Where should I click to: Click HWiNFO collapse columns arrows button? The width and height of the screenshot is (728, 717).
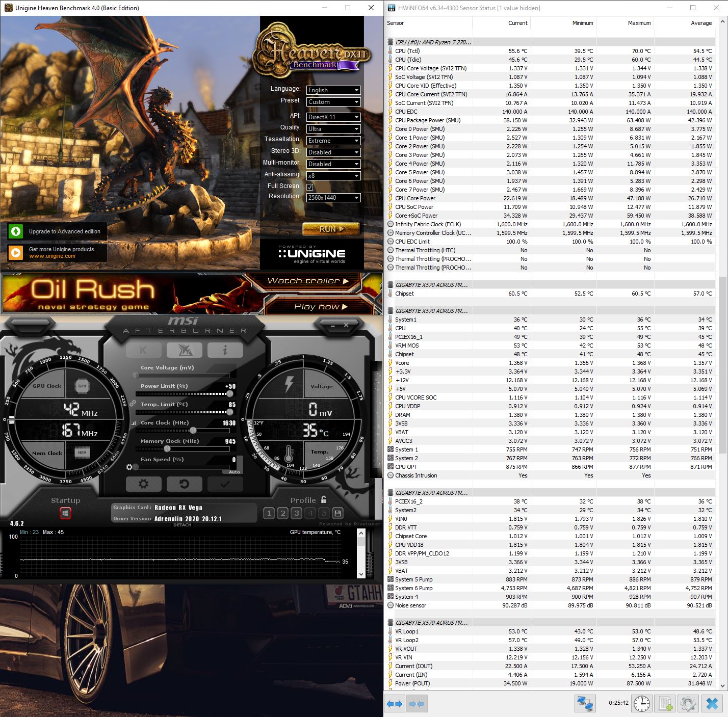pyautogui.click(x=417, y=704)
